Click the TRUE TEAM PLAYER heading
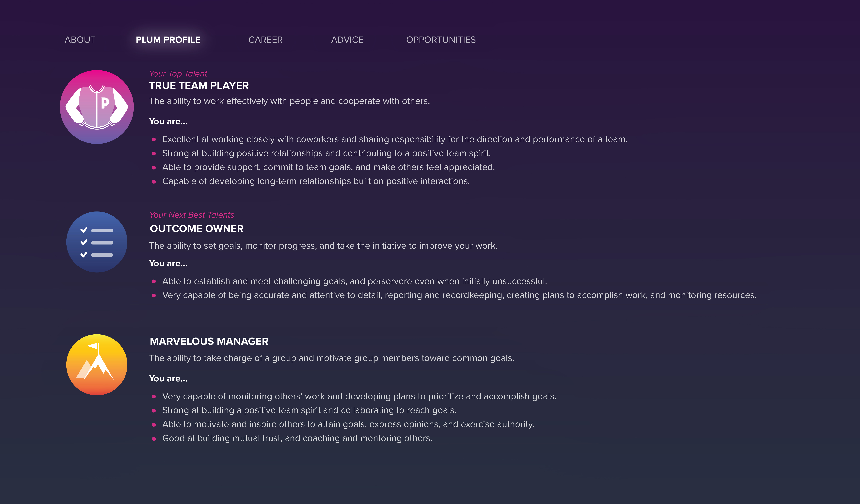 (x=199, y=86)
